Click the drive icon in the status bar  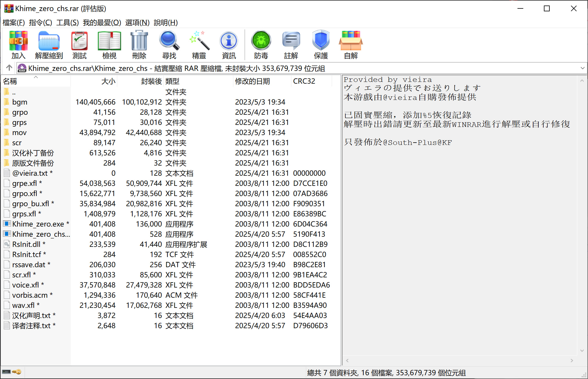[6, 372]
